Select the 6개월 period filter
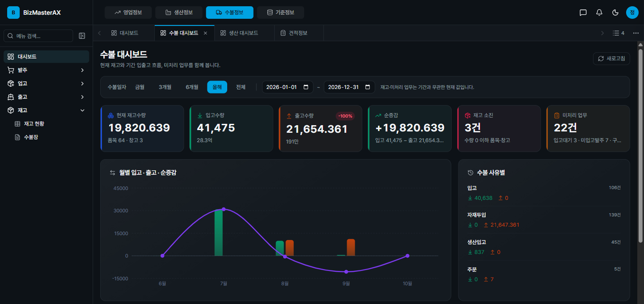Image resolution: width=644 pixels, height=304 pixels. click(x=192, y=87)
